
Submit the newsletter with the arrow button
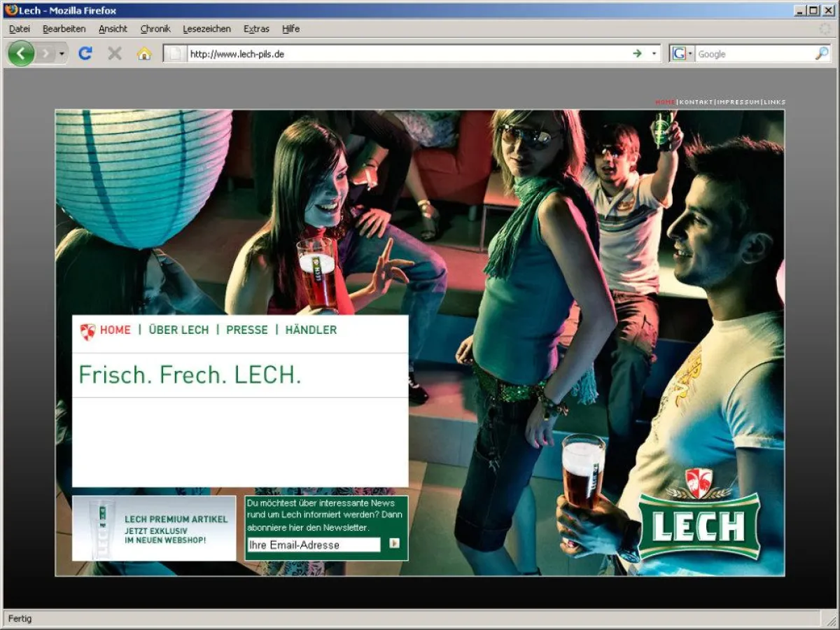tap(394, 543)
